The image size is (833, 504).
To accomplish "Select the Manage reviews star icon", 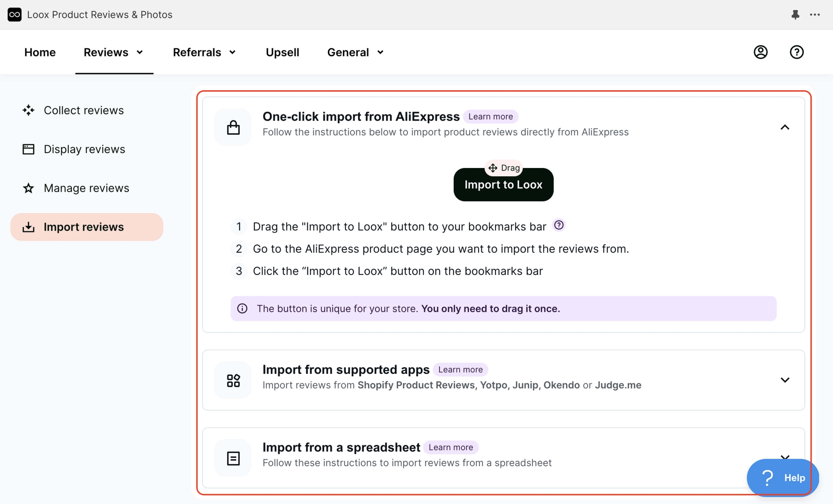I will [28, 188].
